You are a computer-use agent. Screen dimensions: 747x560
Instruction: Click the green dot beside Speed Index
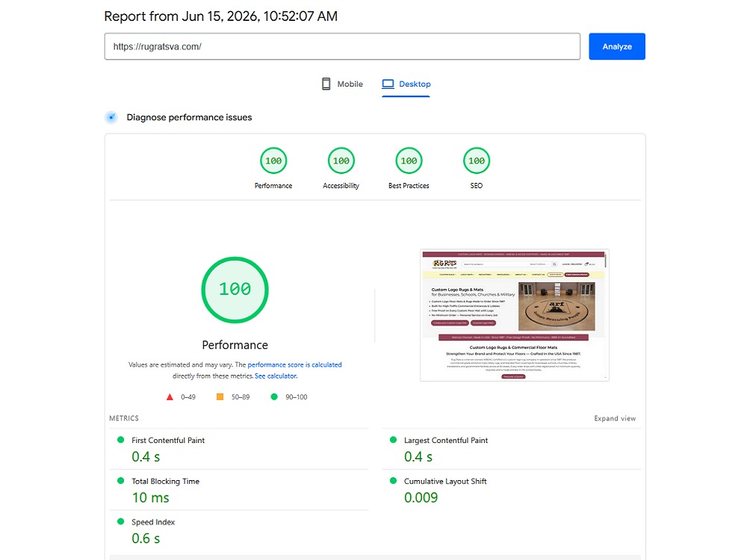click(120, 521)
